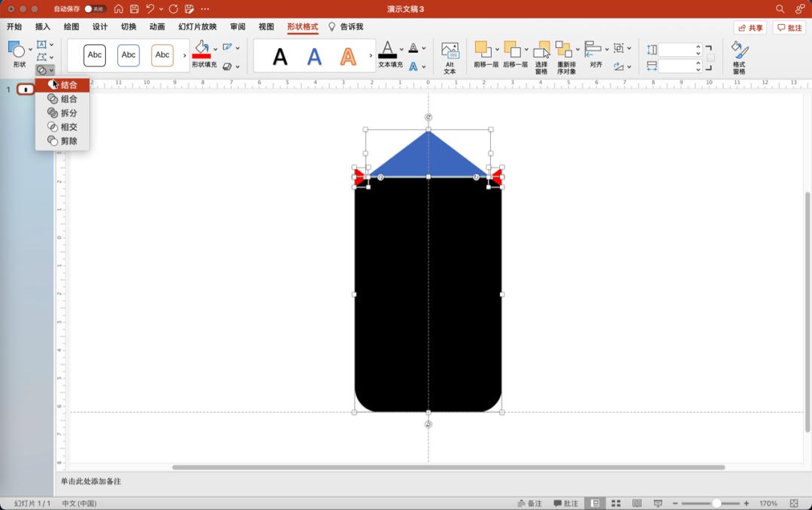Viewport: 812px width, 510px height.
Task: Expand the 形状填充 fill color dropdown arrow
Action: point(216,50)
